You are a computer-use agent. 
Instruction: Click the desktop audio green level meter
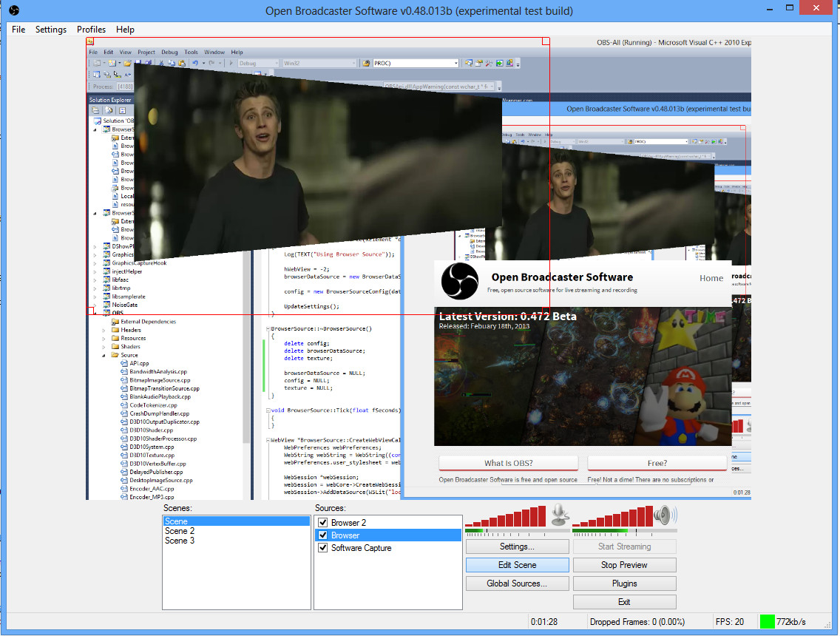tap(625, 531)
